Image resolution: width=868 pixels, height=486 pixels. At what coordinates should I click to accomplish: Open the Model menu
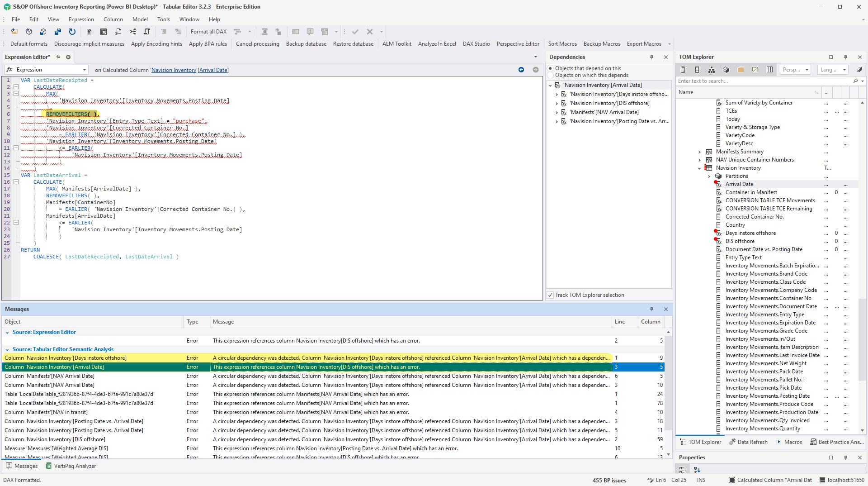point(140,19)
